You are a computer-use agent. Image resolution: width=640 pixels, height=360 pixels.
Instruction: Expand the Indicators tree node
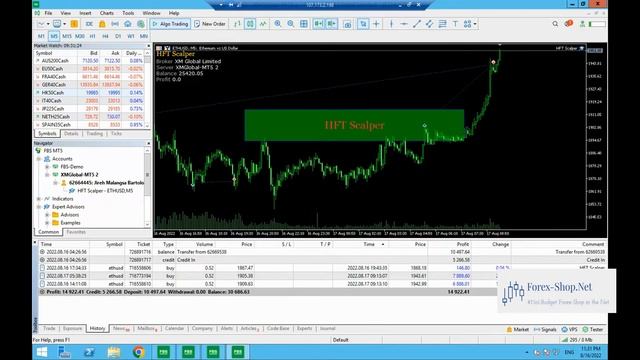39,199
